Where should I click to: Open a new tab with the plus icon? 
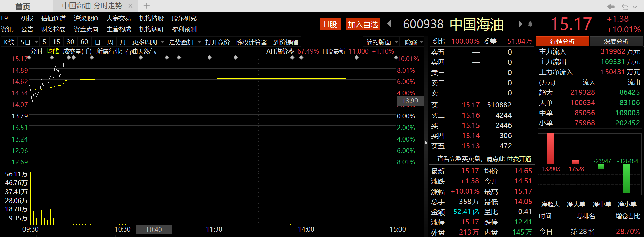146,6
